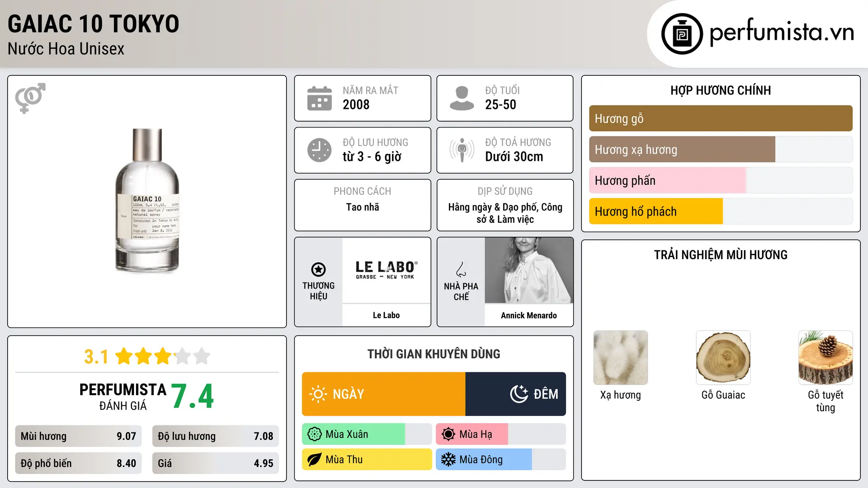The image size is (868, 488).
Task: Click the flower icon for Mùa Xuân
Action: (x=314, y=434)
